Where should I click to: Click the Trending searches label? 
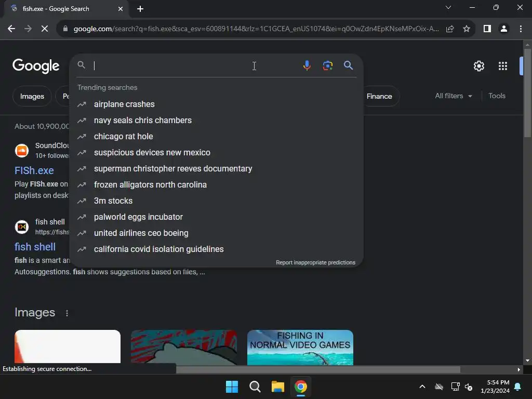[x=107, y=87]
